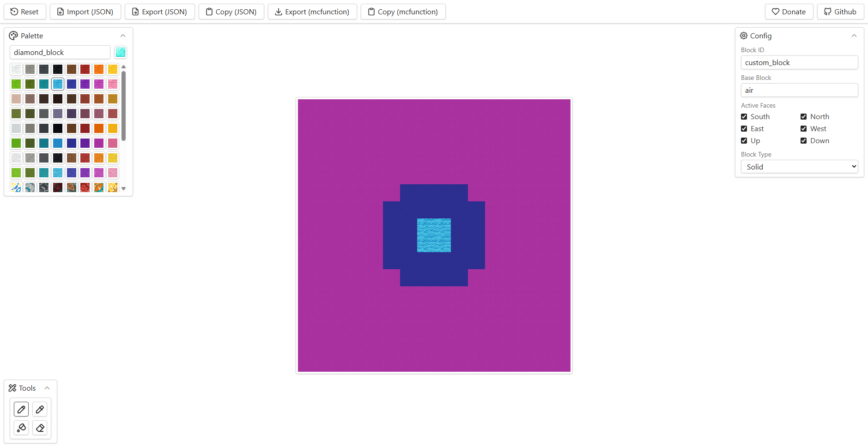
Task: Focus the Block ID input field
Action: (x=799, y=62)
